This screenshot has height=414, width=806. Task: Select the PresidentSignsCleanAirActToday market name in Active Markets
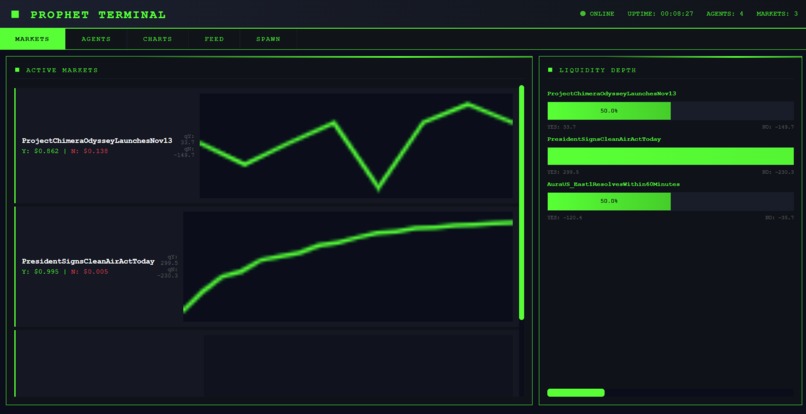[x=88, y=261]
